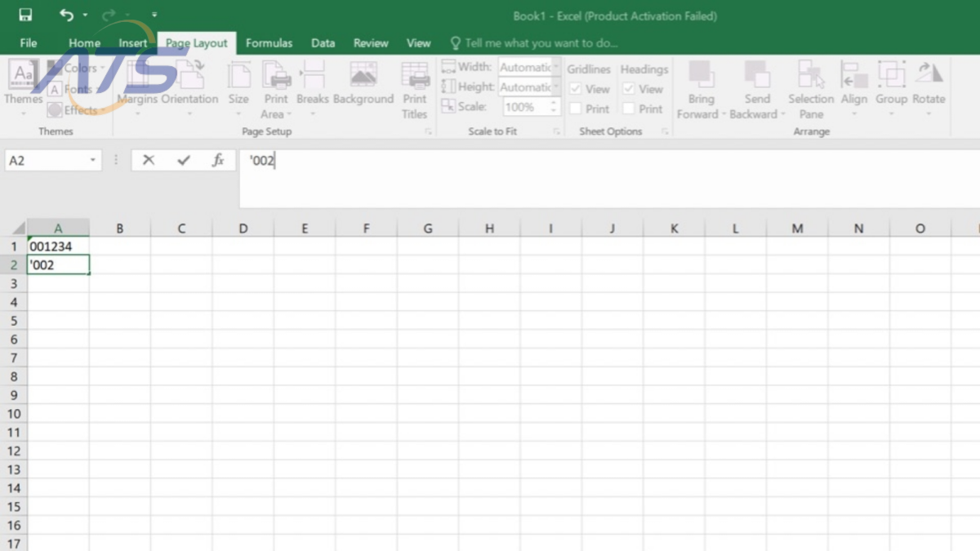Open the page Size menu

(238, 86)
